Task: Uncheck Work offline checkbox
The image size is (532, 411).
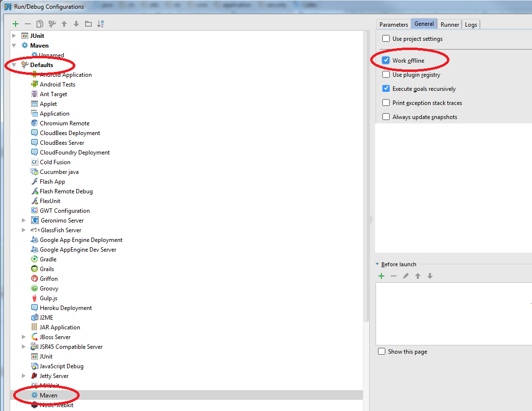Action: tap(386, 60)
